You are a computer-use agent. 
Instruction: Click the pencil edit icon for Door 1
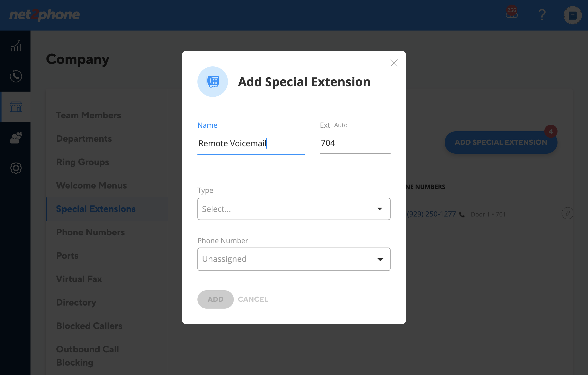[x=567, y=213]
